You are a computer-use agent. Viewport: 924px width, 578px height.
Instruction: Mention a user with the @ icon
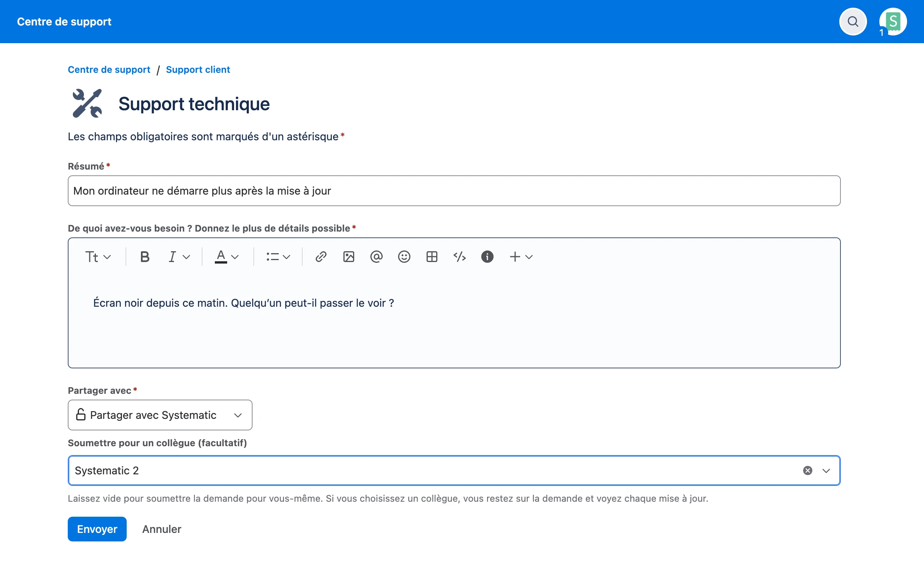(x=377, y=257)
